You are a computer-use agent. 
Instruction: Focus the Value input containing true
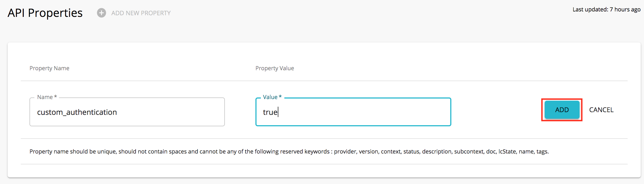[353, 112]
